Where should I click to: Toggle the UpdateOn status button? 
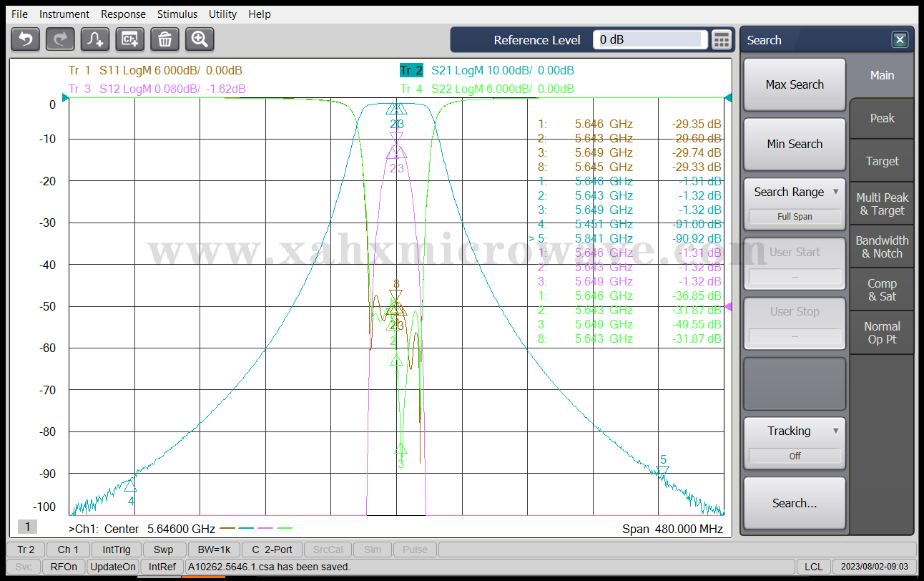[x=113, y=567]
